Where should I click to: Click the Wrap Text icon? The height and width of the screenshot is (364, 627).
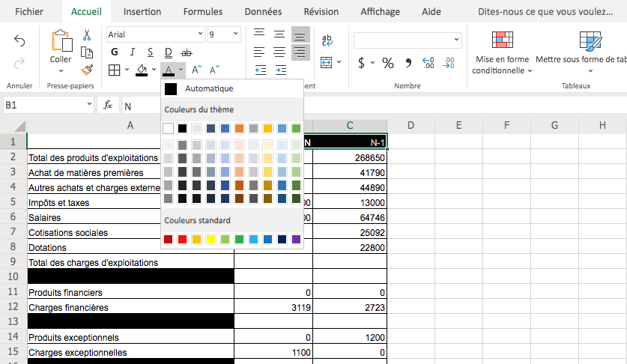tap(328, 41)
